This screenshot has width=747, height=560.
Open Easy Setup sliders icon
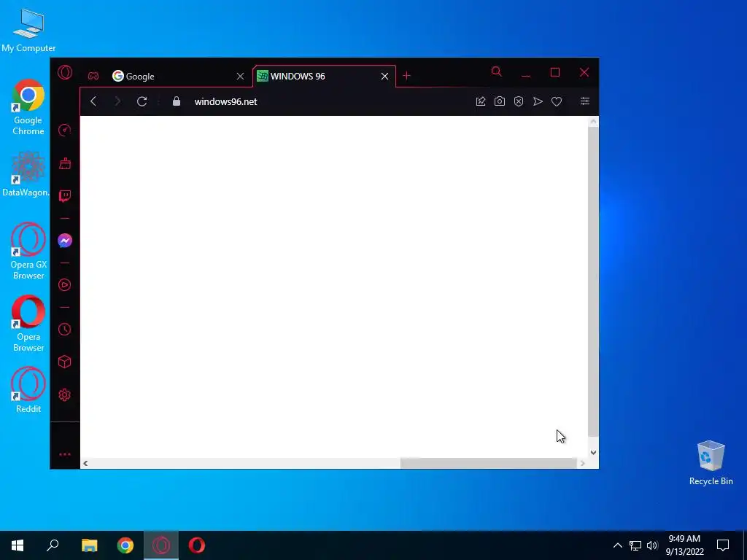point(585,101)
